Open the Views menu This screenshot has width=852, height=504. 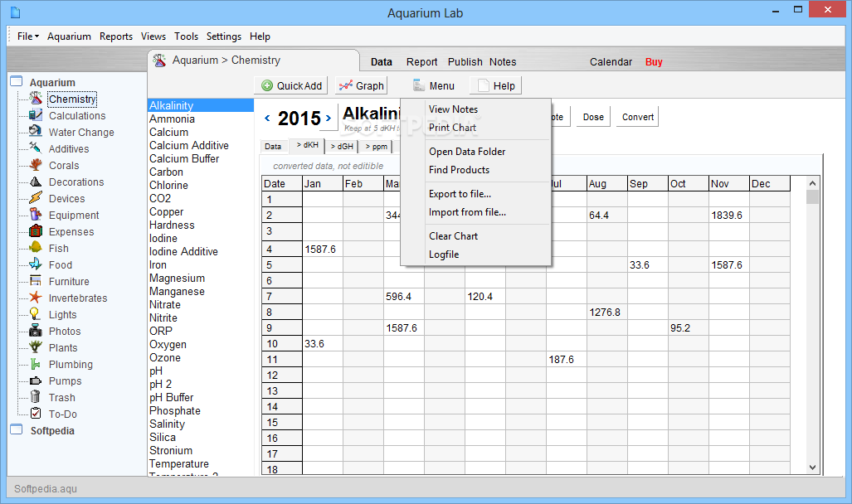[x=153, y=36]
